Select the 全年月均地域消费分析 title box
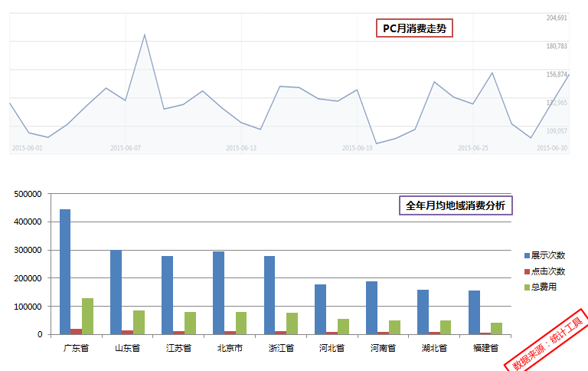This screenshot has height=371, width=588. coord(455,205)
